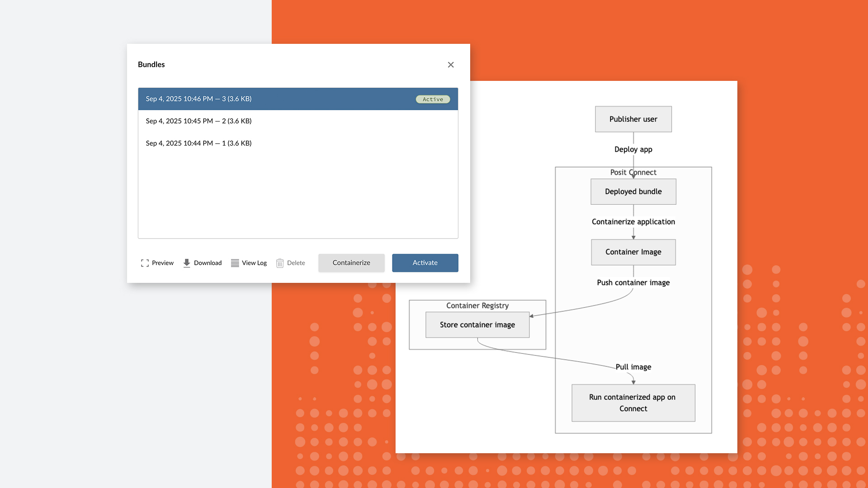Click the Preview expand icon
This screenshot has width=868, height=488.
click(x=145, y=263)
